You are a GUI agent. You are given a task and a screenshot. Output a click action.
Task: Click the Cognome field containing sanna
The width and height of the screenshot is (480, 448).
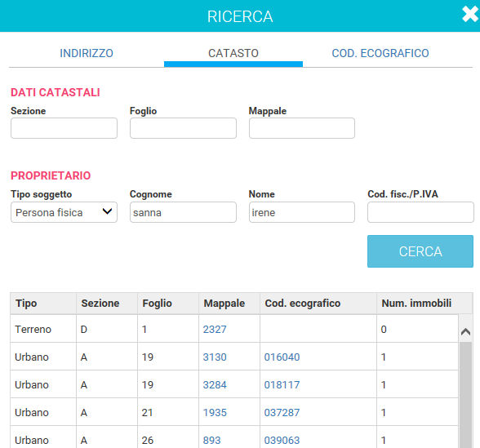[183, 212]
